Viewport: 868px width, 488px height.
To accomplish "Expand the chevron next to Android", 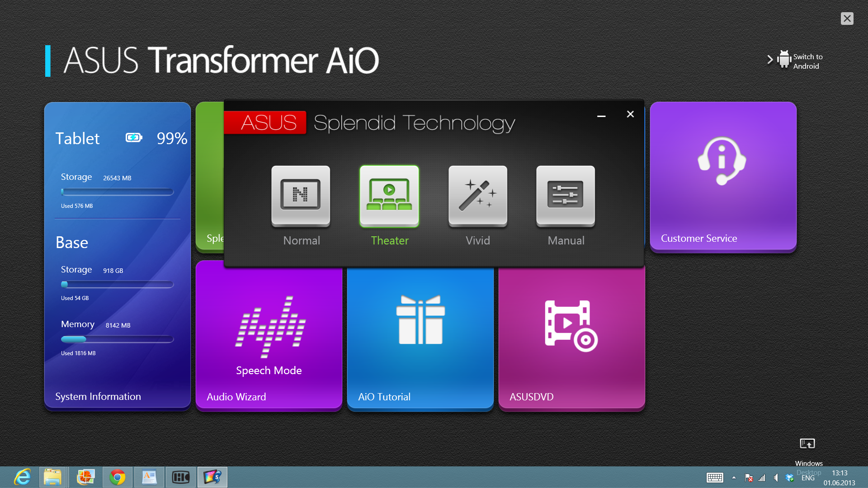I will point(770,59).
